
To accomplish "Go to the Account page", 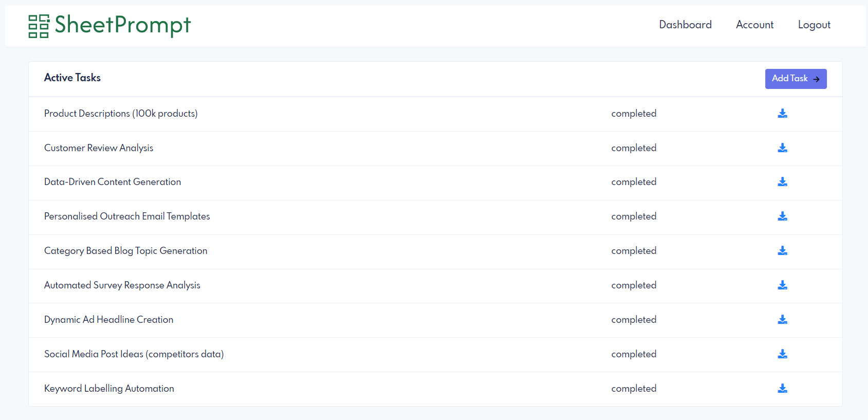I will coord(754,25).
